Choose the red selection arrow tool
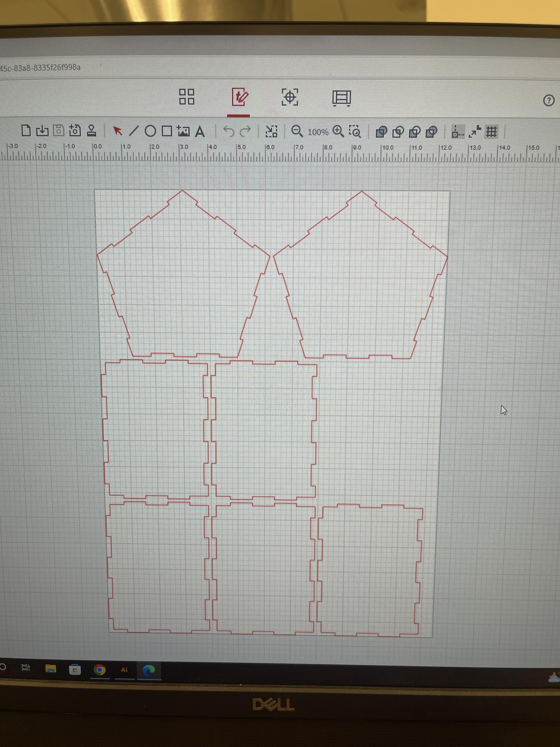This screenshot has height=747, width=560. click(x=117, y=131)
